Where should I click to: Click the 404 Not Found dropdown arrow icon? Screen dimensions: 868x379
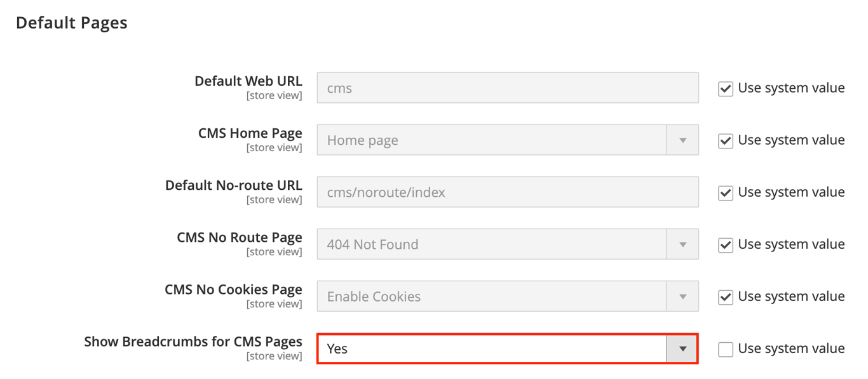(x=683, y=244)
